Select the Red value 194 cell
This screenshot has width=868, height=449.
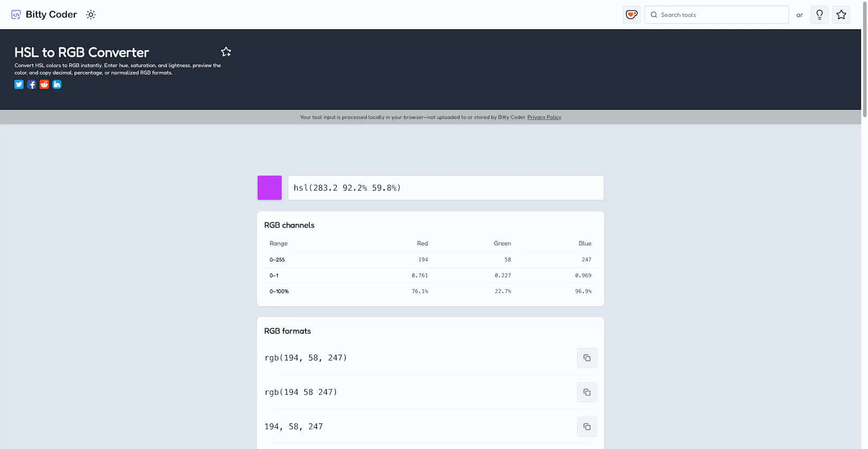pyautogui.click(x=423, y=260)
